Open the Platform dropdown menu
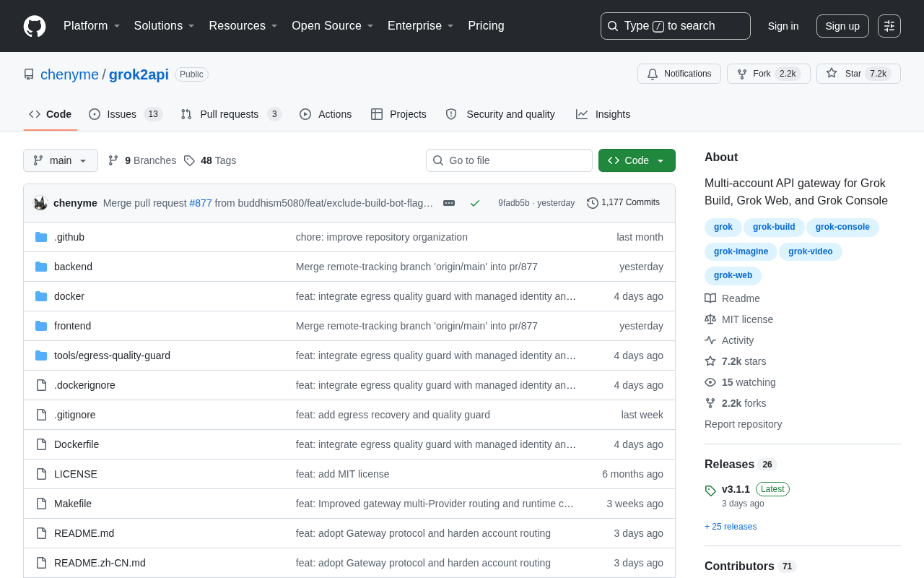The width and height of the screenshot is (924, 578). click(x=92, y=26)
